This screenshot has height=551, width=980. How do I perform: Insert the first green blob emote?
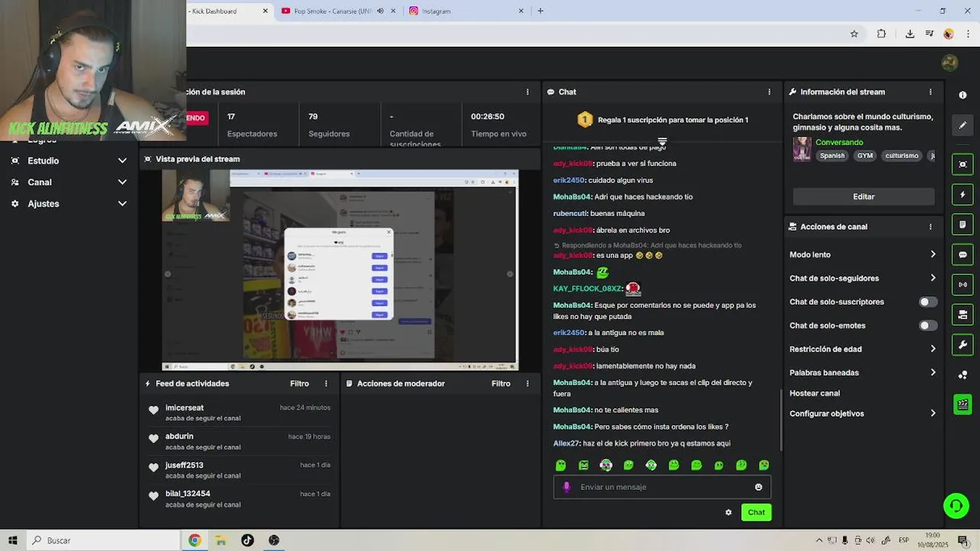click(560, 465)
